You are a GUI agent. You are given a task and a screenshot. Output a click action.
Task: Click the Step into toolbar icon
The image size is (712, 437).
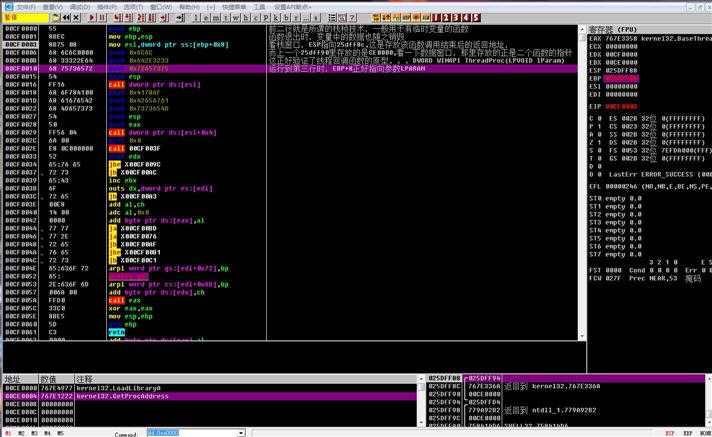point(117,18)
